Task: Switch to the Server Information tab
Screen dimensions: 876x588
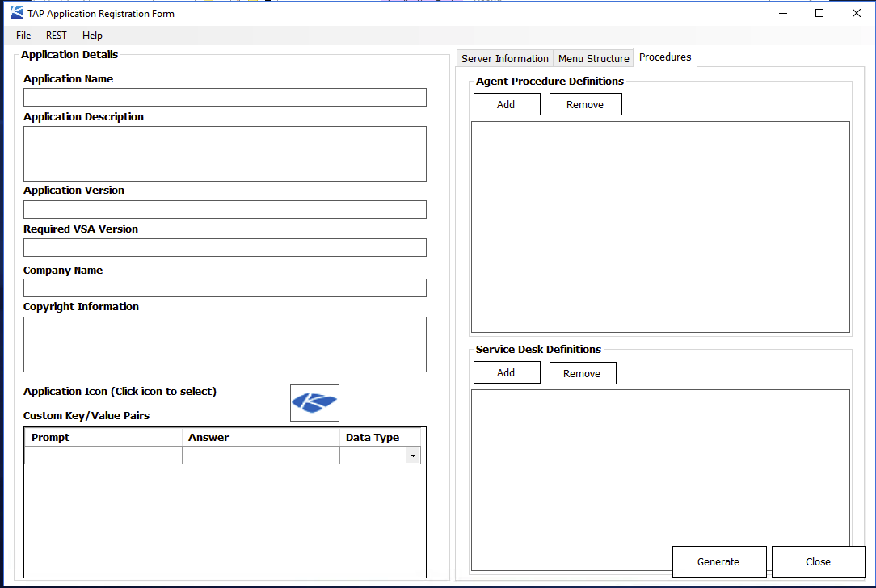Action: click(505, 59)
